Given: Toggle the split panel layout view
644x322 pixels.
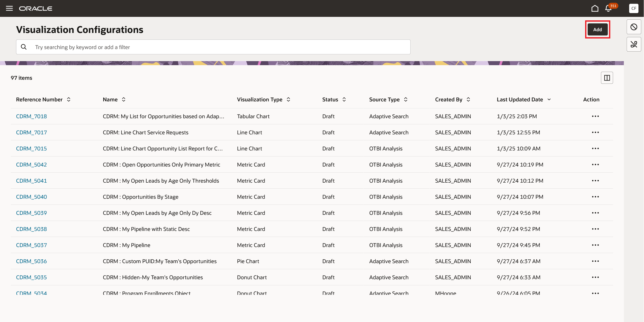Looking at the screenshot, I should (607, 78).
